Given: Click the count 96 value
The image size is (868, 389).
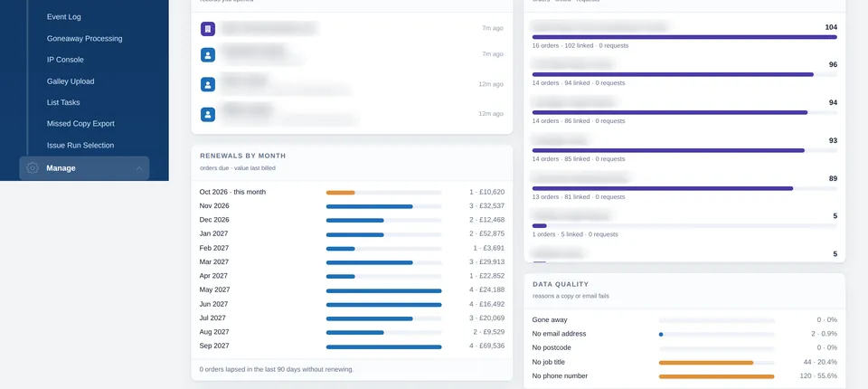Looking at the screenshot, I should click(833, 65).
